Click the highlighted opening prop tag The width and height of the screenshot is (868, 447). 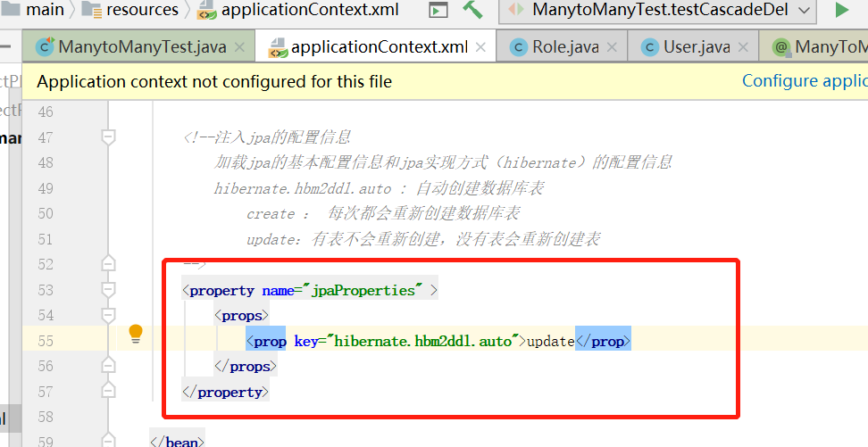pos(266,342)
